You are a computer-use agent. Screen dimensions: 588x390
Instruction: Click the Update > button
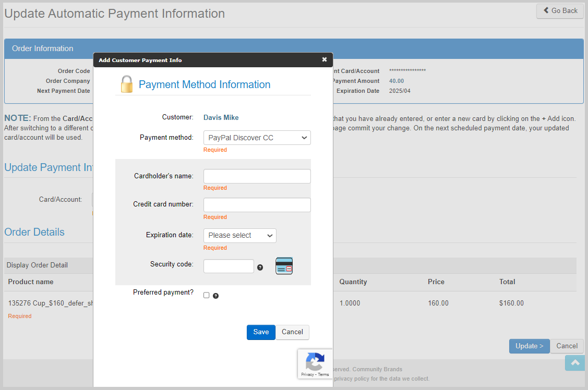529,346
